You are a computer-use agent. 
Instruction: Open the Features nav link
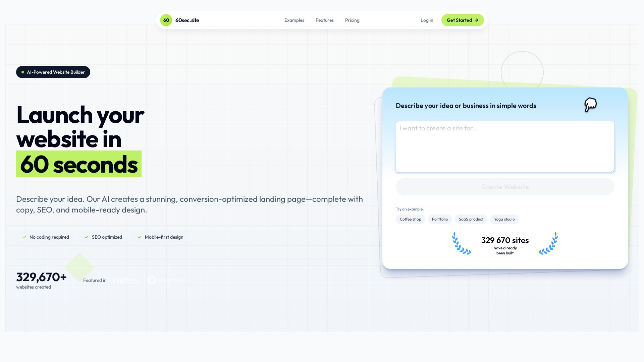(324, 20)
